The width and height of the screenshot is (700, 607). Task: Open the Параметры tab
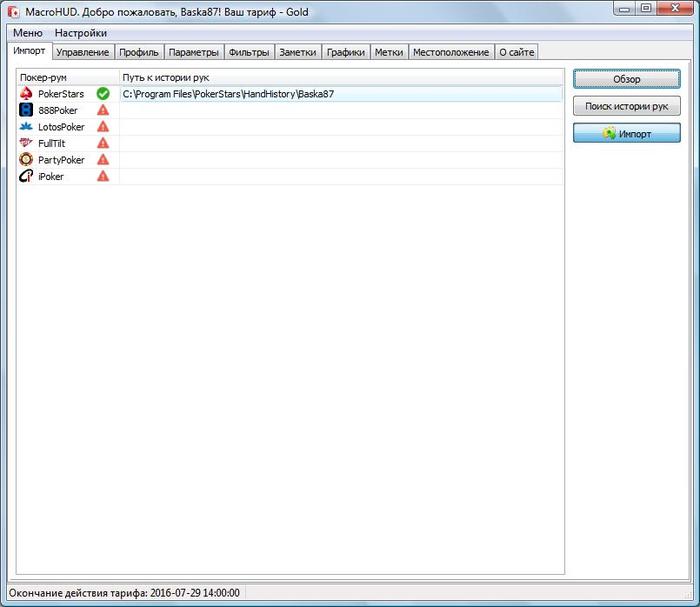(x=194, y=52)
